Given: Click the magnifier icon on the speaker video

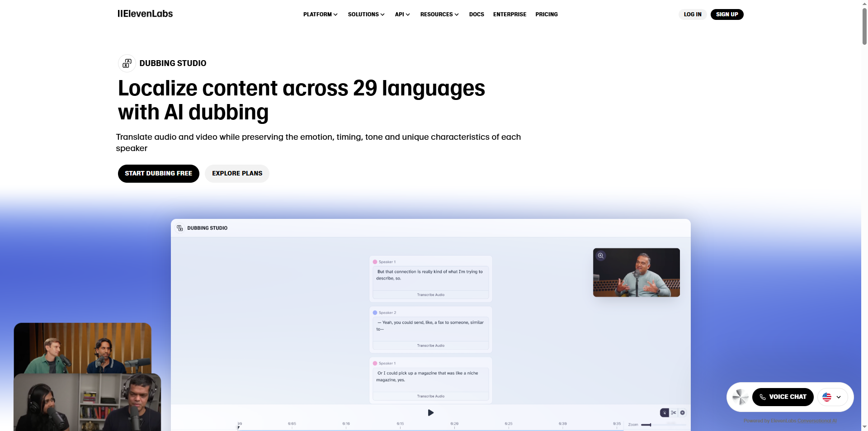Looking at the screenshot, I should point(601,256).
